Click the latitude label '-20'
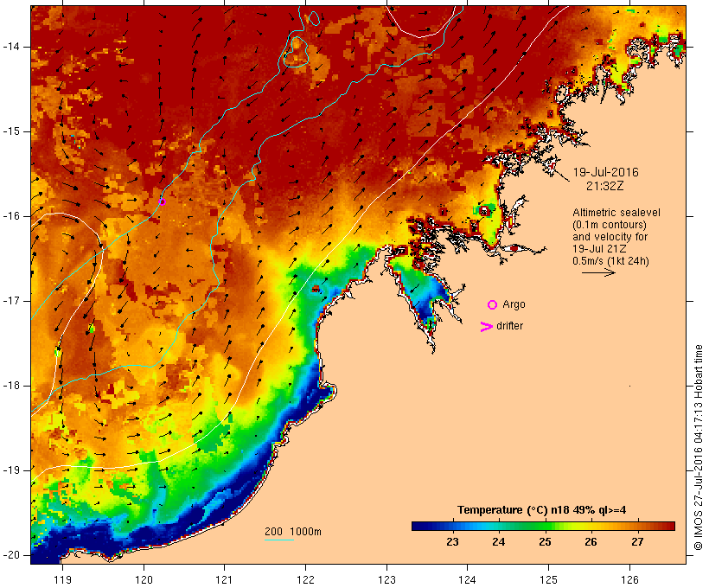This screenshot has height=588, width=709. click(11, 555)
